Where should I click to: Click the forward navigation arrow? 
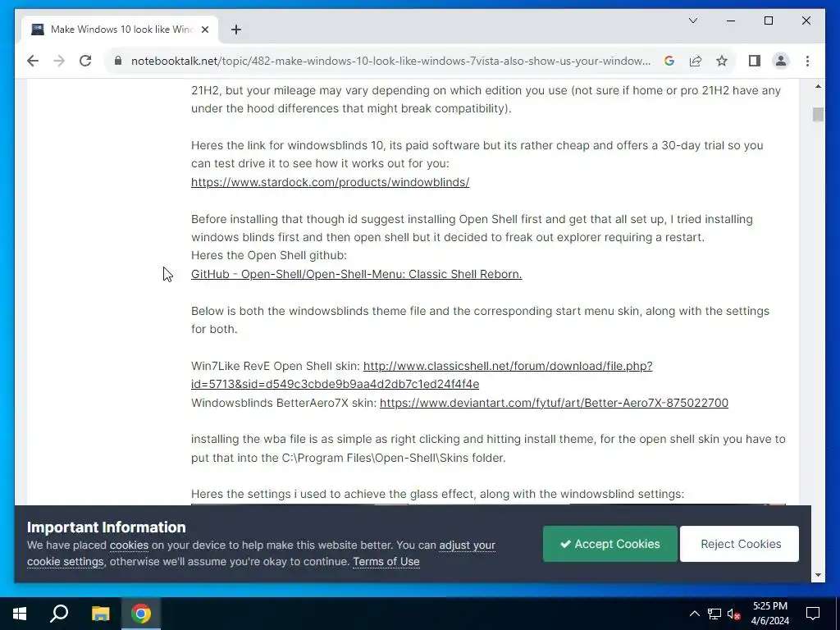(x=59, y=61)
